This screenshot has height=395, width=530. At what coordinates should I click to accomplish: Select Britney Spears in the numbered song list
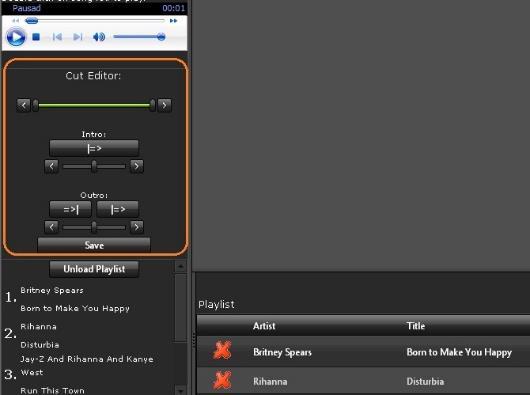tap(52, 290)
